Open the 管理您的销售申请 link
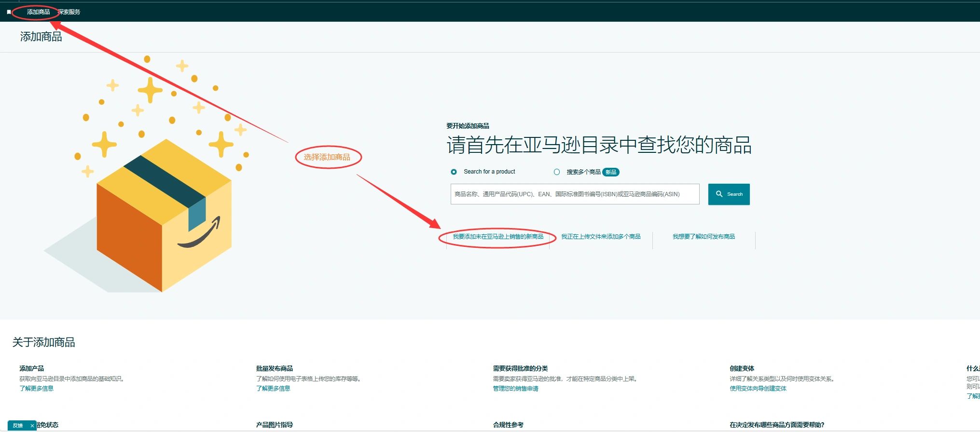Screen dimensions: 980x432 click(515, 389)
